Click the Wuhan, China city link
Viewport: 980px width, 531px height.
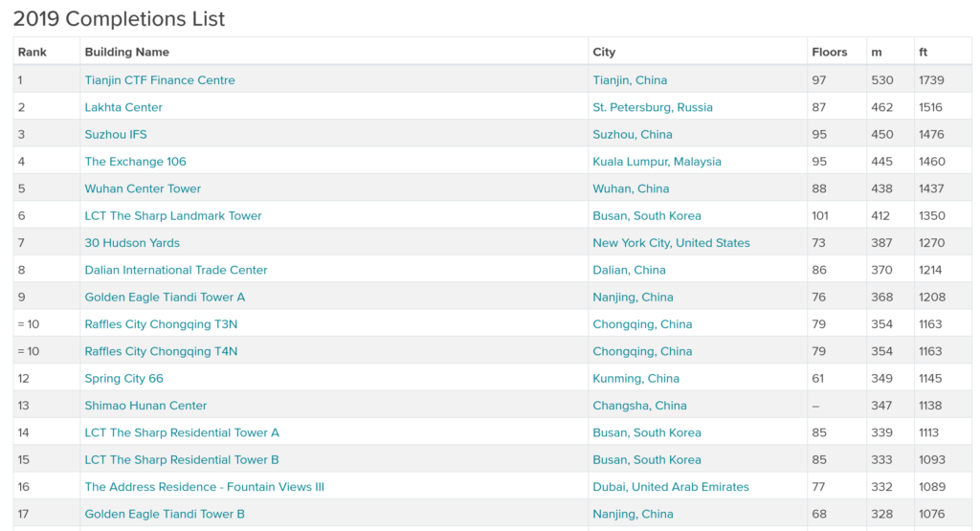[632, 188]
